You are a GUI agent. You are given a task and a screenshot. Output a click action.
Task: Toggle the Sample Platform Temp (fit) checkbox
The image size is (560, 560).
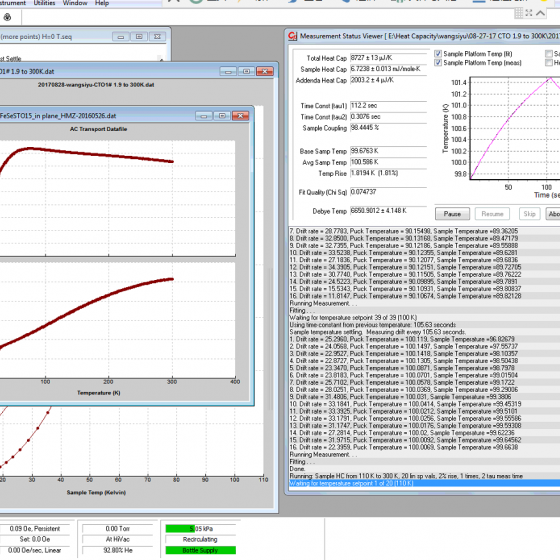coord(438,54)
